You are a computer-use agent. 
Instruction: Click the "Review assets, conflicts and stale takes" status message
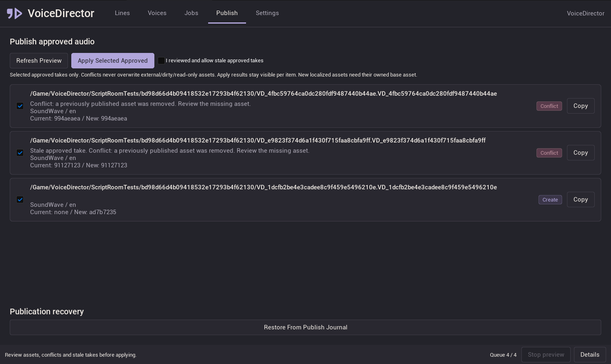tap(70, 355)
